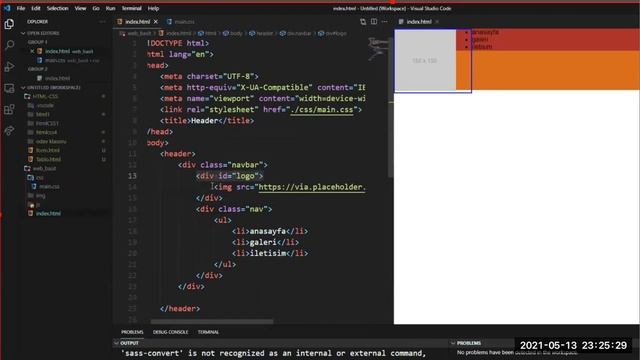Click the CSS file icon on main.css tab
This screenshot has width=640, height=360.
click(169, 22)
